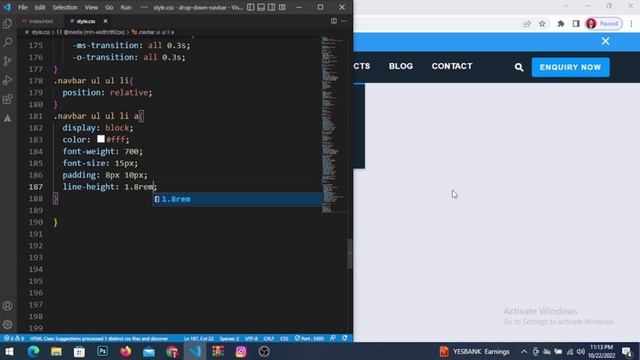Screen dimensions: 640x360
Task: Open Source Control view in activity bar
Action: [7, 61]
